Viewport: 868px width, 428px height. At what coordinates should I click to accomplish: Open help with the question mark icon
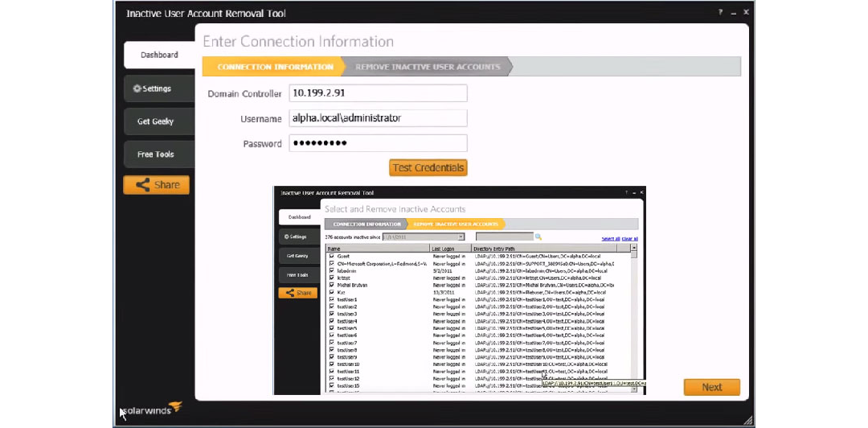click(720, 12)
